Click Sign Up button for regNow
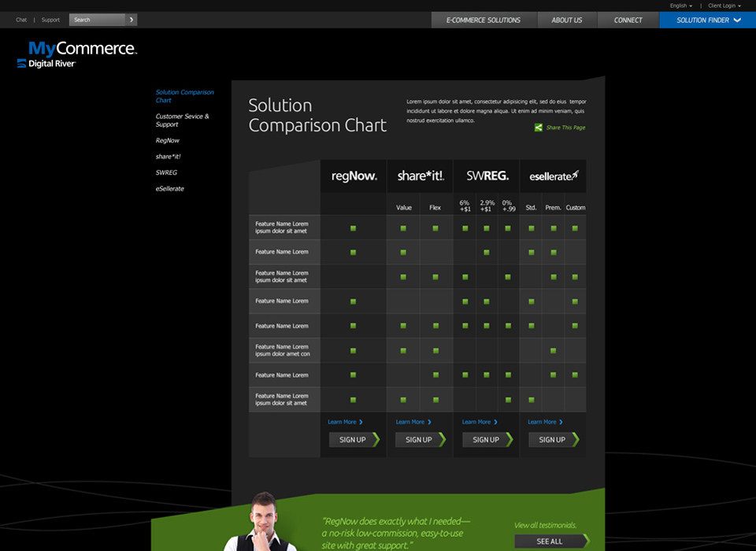The width and height of the screenshot is (756, 551). tap(354, 440)
